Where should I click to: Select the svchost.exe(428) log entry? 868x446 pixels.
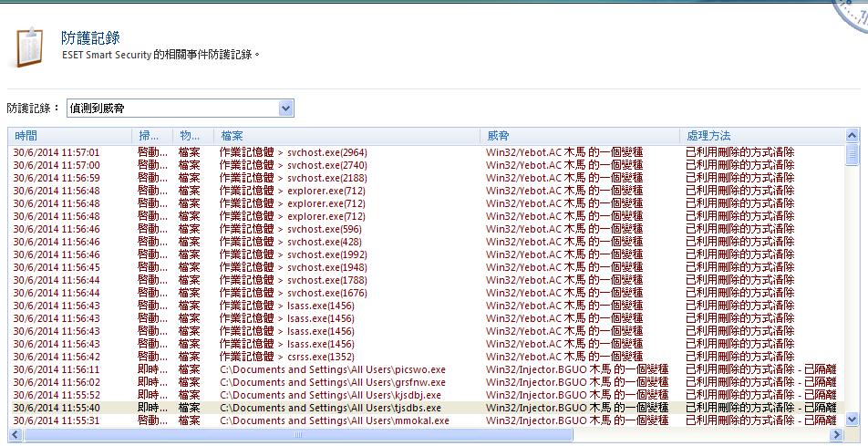(x=426, y=242)
